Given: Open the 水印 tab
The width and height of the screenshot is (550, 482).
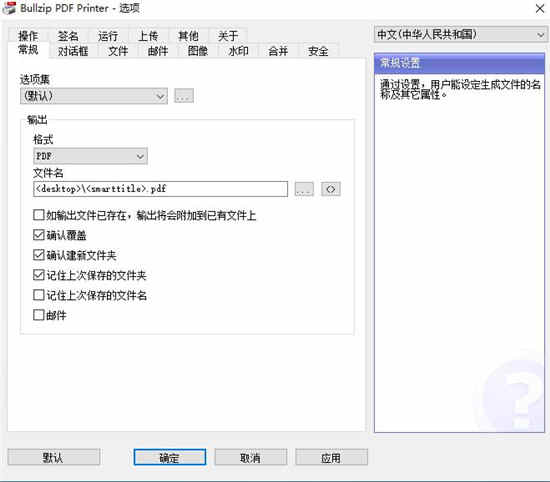Looking at the screenshot, I should click(x=238, y=51).
